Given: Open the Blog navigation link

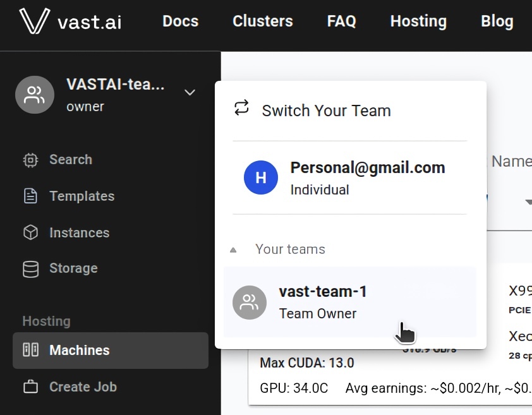Looking at the screenshot, I should 497,21.
